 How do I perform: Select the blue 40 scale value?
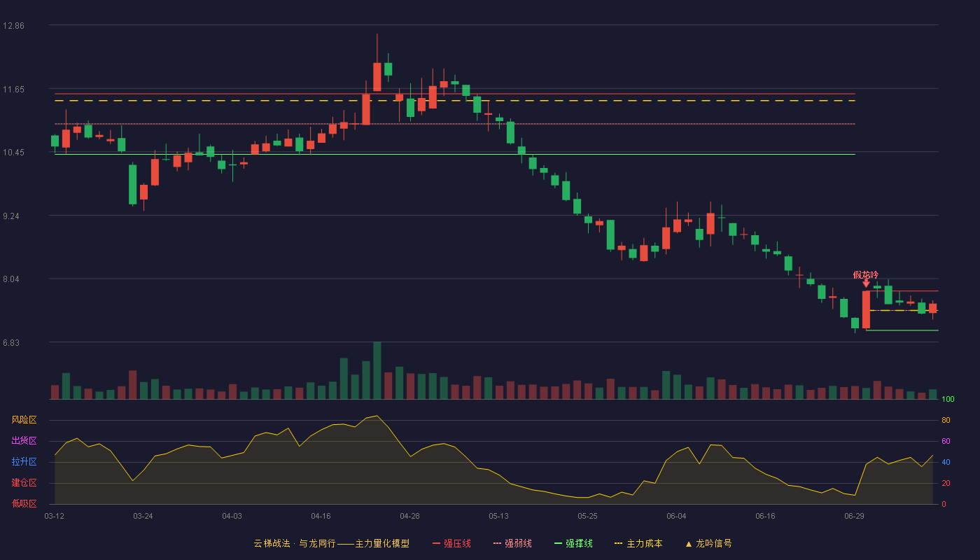946,462
